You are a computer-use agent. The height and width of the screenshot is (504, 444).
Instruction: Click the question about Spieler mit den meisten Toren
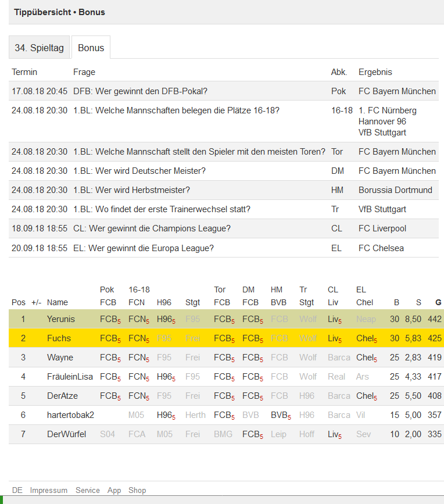[x=199, y=152]
